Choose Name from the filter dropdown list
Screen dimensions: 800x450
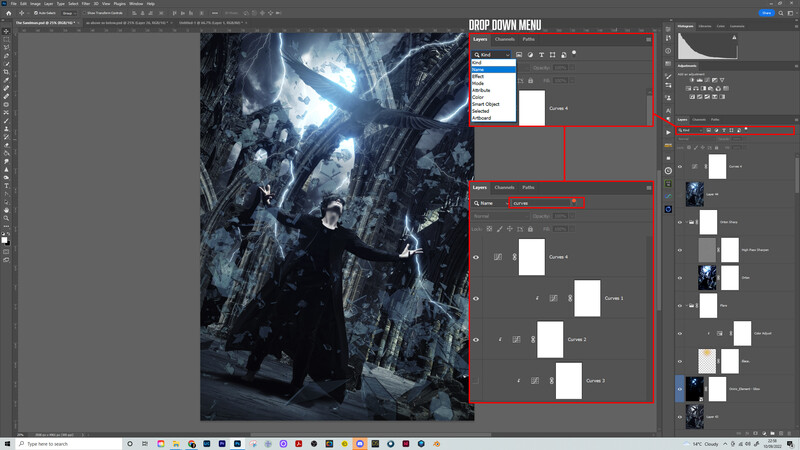pos(493,69)
